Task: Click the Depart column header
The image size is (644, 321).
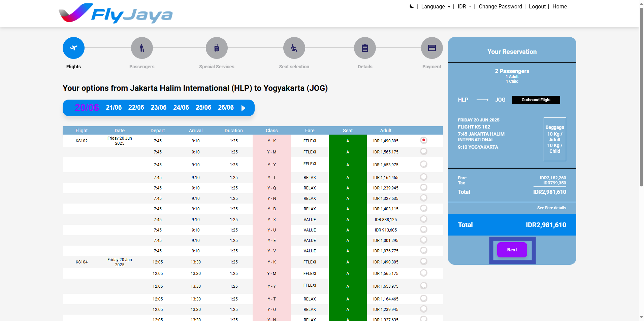Action: coord(158,131)
